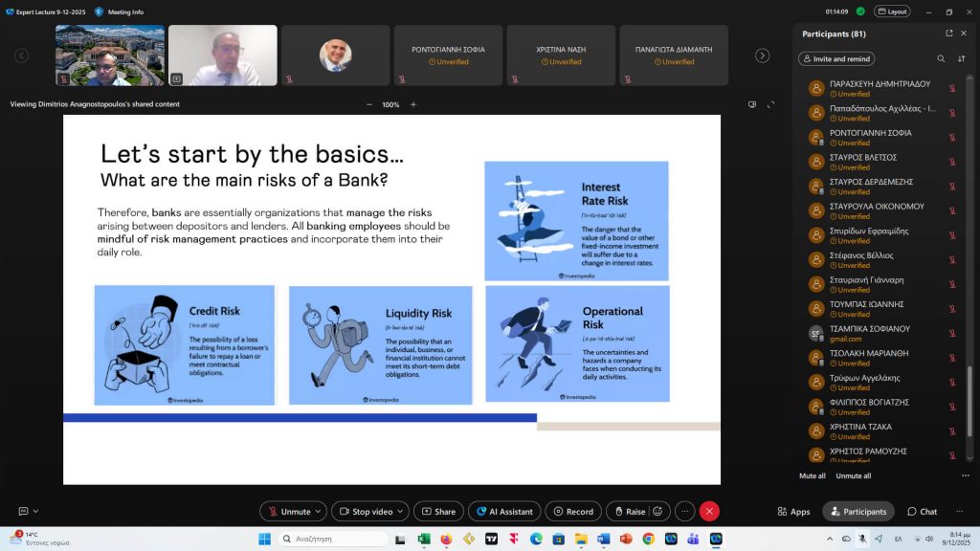Open the Stop video options dropdown

coord(402,511)
